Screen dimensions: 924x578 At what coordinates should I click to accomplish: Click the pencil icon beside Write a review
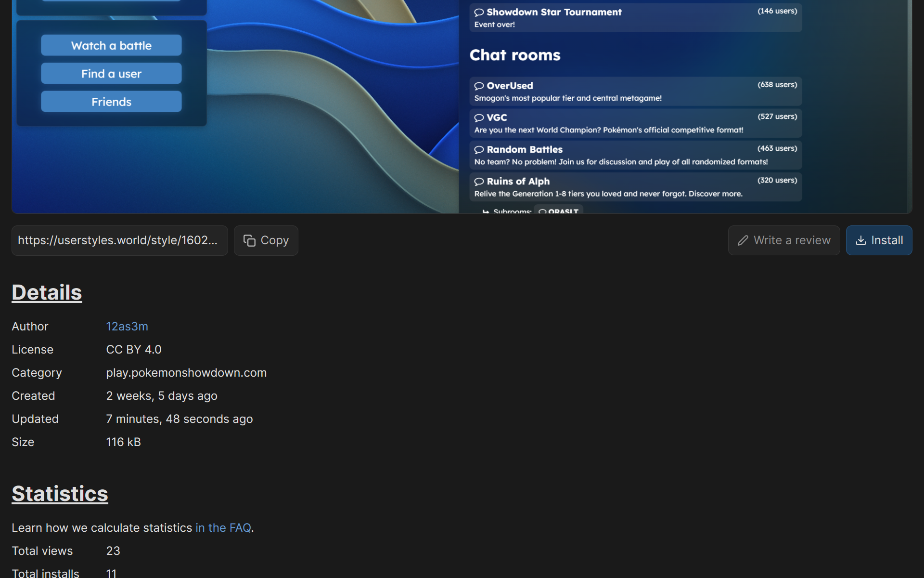[x=743, y=240]
